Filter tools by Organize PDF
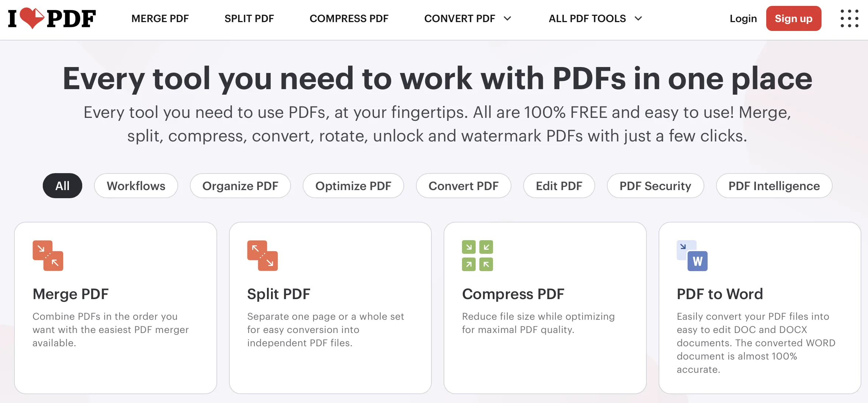This screenshot has height=403, width=868. pyautogui.click(x=240, y=186)
